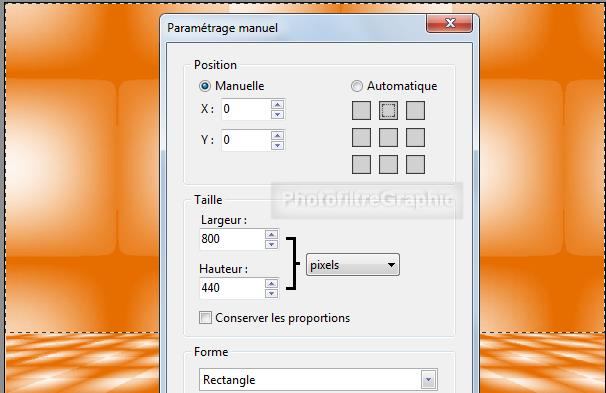The image size is (606, 393).
Task: Decrease the Y position with down arrow
Action: [x=277, y=145]
